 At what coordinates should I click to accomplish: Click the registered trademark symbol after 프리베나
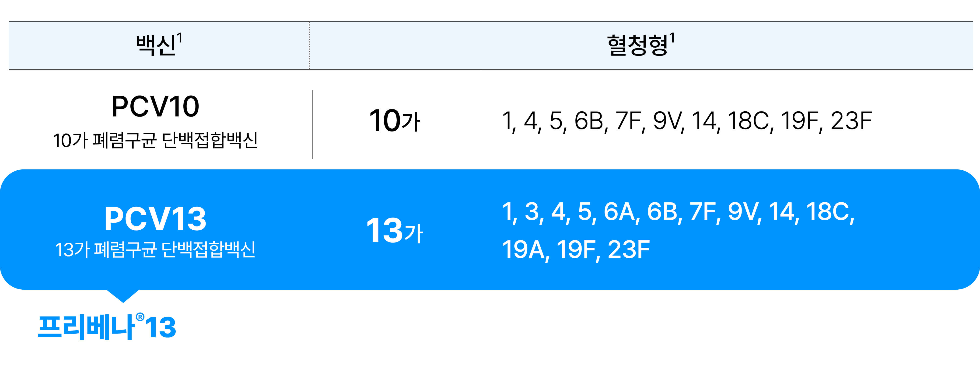140,317
